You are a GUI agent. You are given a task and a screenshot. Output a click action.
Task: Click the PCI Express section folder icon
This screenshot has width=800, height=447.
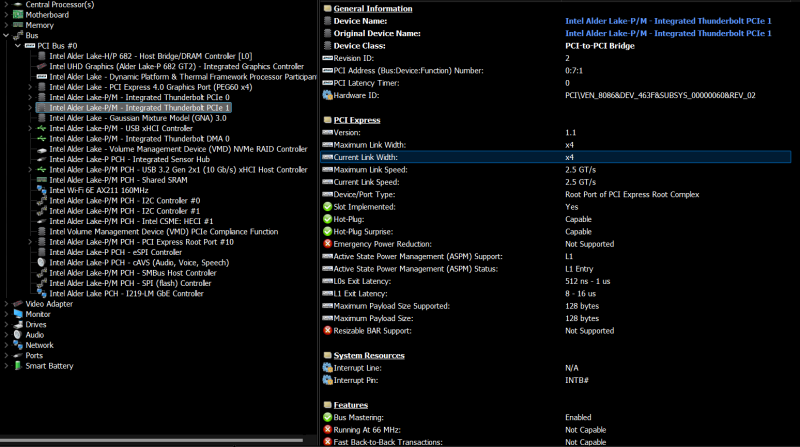point(328,120)
